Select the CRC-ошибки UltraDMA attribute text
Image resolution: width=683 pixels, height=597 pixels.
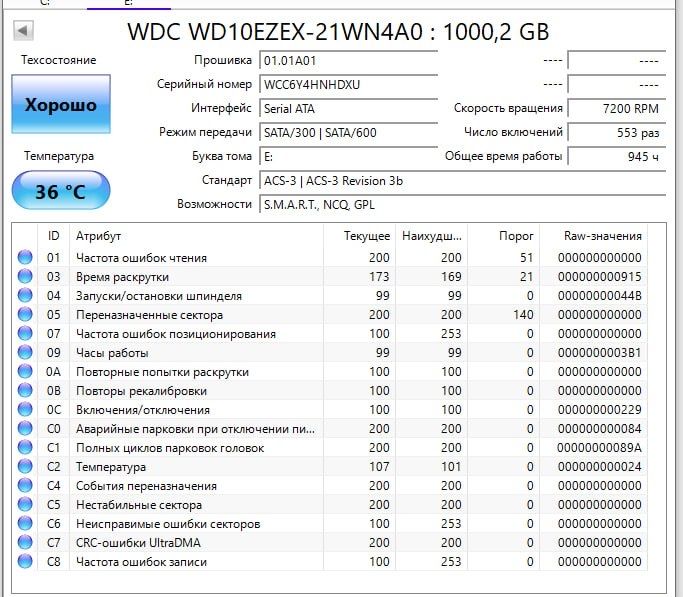[138, 543]
